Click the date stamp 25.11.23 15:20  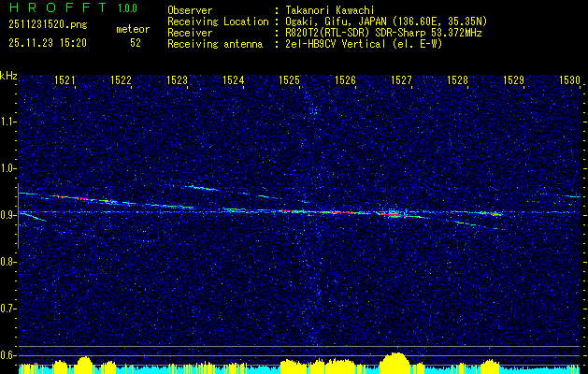pos(48,43)
